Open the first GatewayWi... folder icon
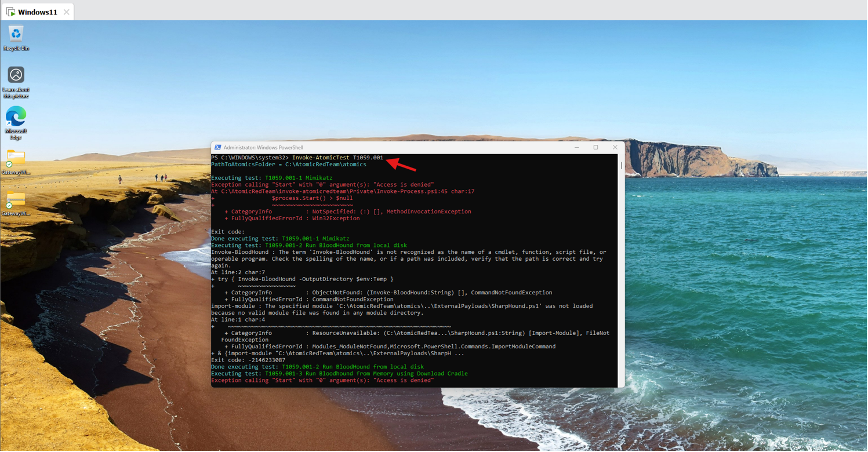This screenshot has height=452, width=868. [x=16, y=162]
